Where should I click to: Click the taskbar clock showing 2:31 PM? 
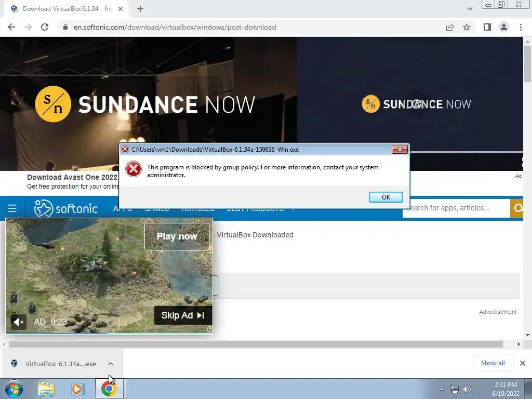tap(506, 389)
